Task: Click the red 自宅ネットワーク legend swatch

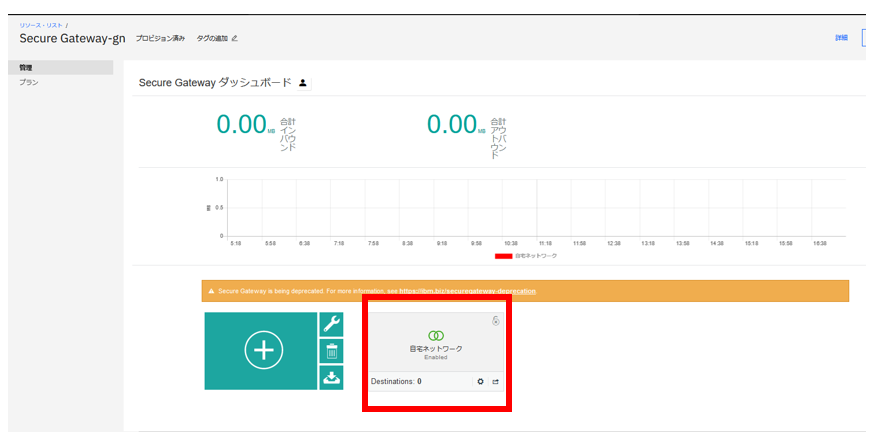Action: (x=503, y=256)
